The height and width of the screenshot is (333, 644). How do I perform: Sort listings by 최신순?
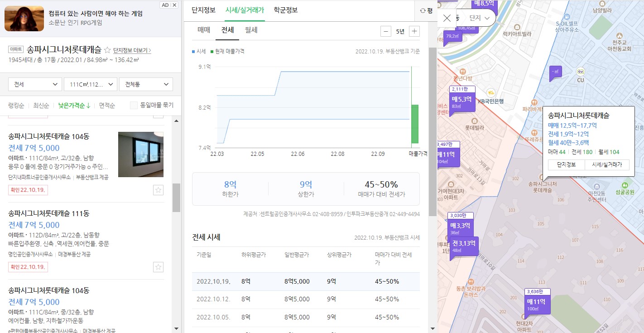[x=41, y=106]
